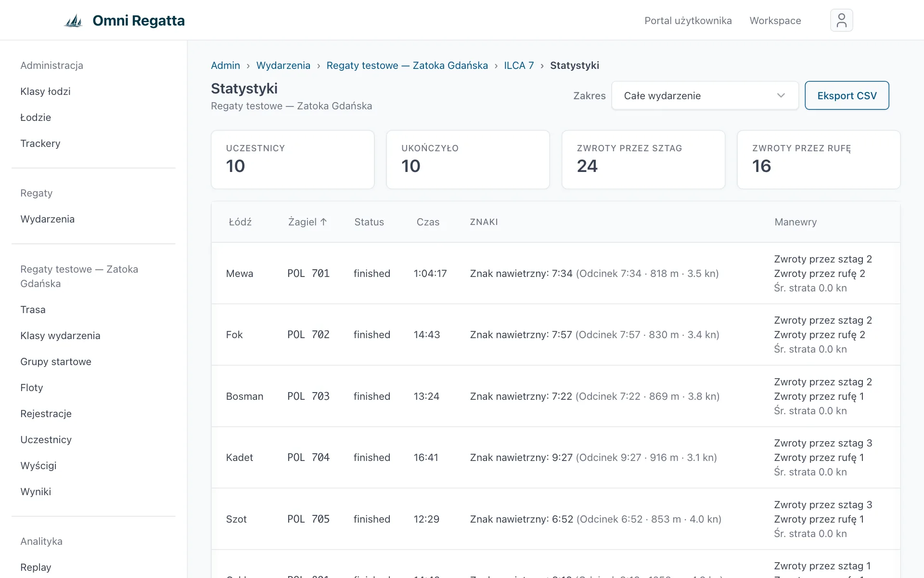924x578 pixels.
Task: Select the boat name "Mewa"
Action: click(x=240, y=274)
